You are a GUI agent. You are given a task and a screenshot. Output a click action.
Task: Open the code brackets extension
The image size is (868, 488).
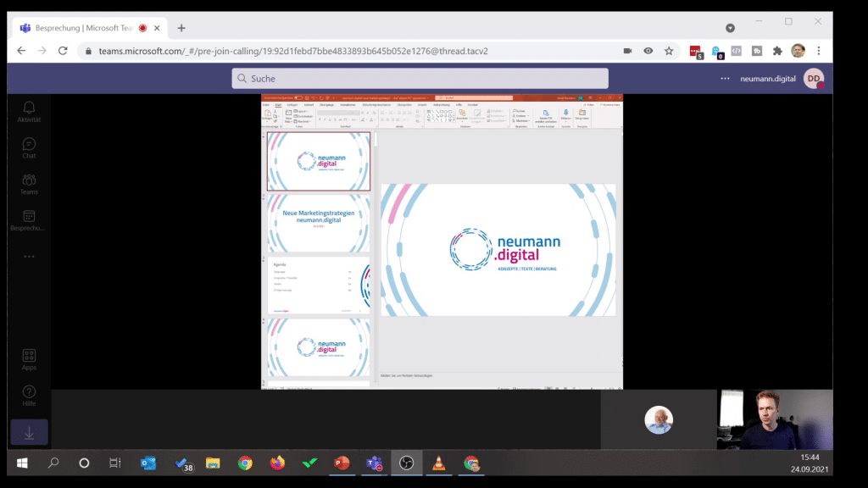(x=737, y=51)
